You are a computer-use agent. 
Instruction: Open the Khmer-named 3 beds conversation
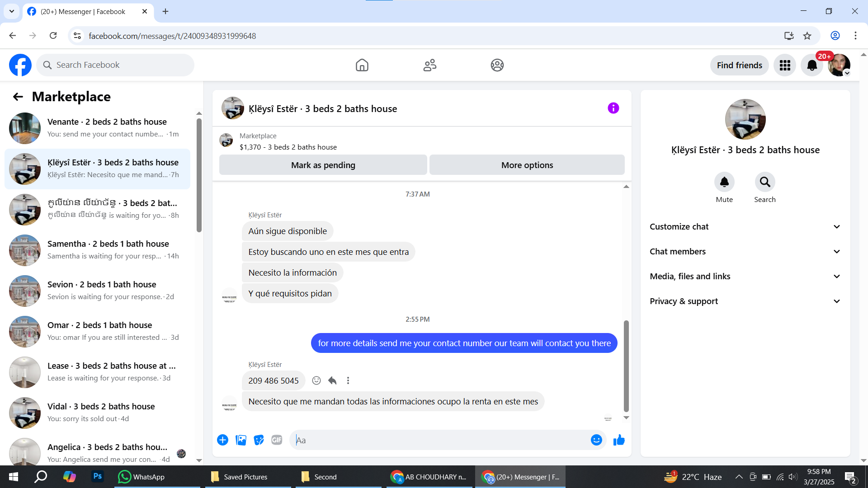pos(97,210)
